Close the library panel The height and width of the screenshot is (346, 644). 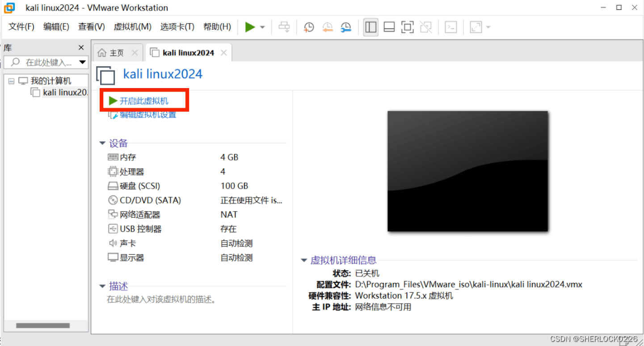pos(81,47)
